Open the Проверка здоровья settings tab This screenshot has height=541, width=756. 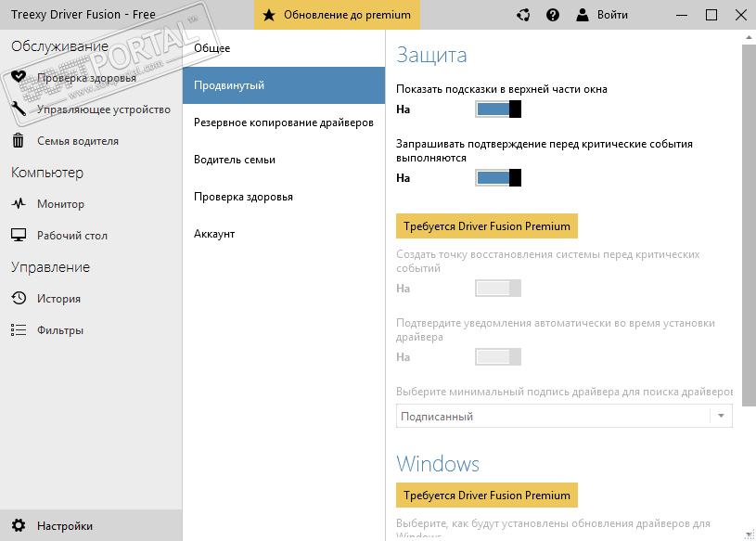pos(284,197)
